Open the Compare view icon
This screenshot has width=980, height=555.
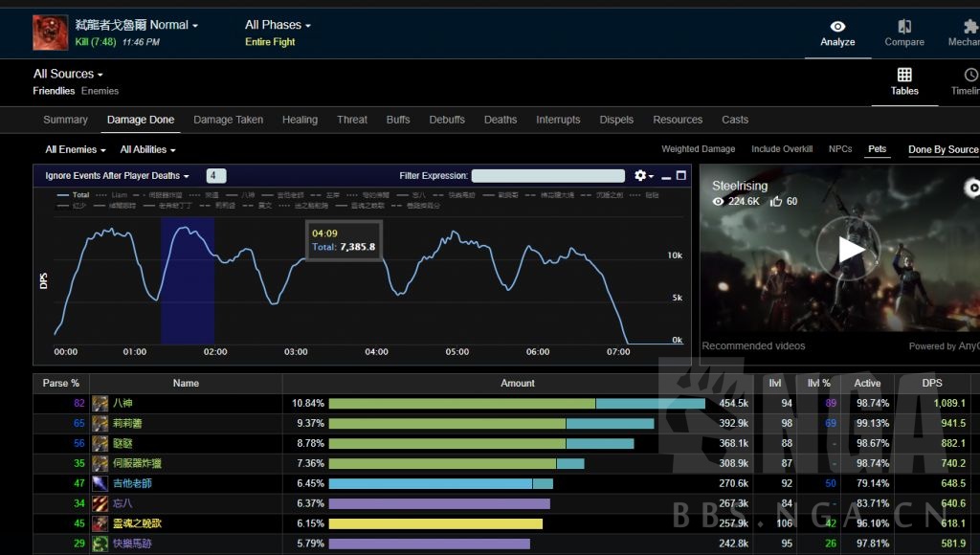point(904,27)
